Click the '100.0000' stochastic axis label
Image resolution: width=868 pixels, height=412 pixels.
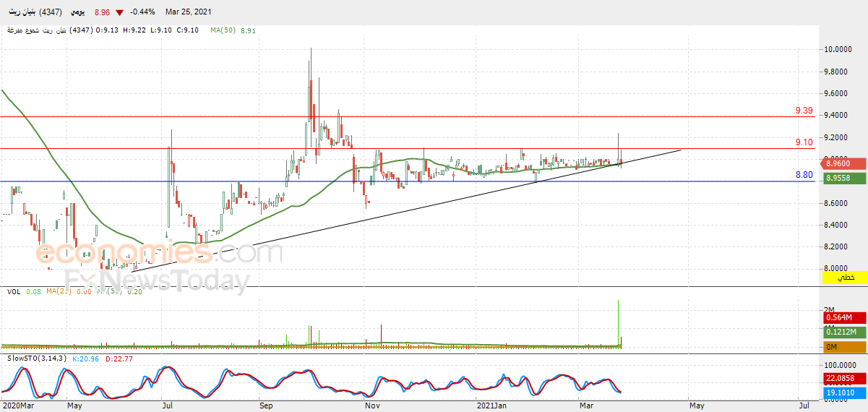pos(841,366)
